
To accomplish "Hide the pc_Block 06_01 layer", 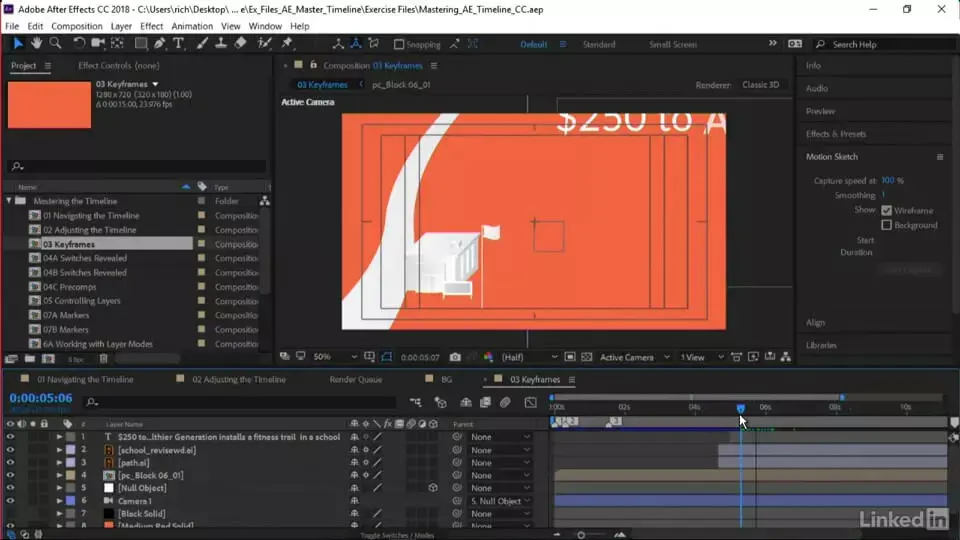I will click(x=10, y=475).
